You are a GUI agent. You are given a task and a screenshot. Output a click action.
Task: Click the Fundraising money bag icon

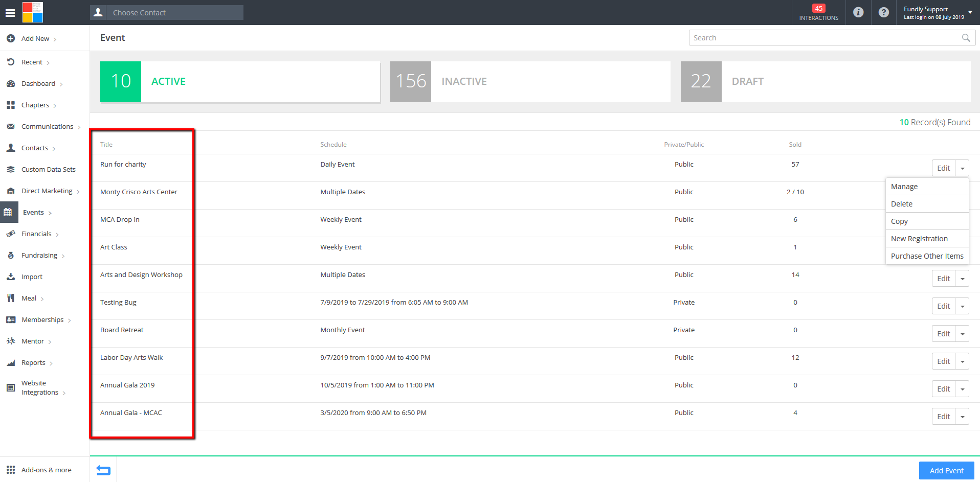[x=11, y=255]
